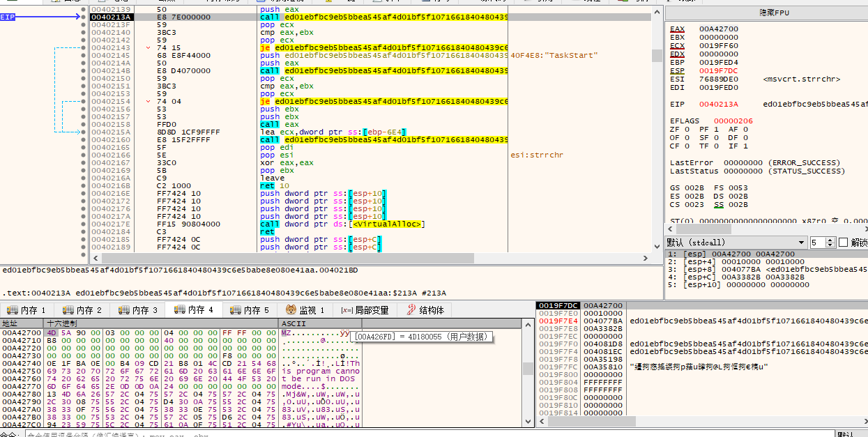Open the 默认 (stdcall) calling convention dropdown

[x=734, y=243]
